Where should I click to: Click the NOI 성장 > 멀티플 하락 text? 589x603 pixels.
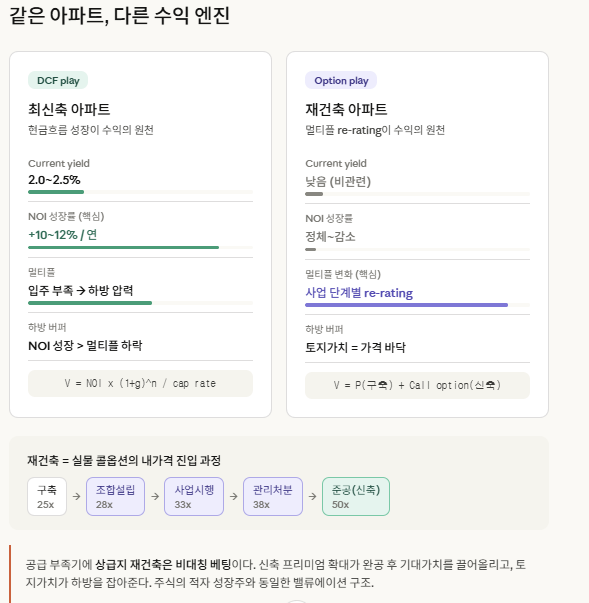tap(85, 345)
